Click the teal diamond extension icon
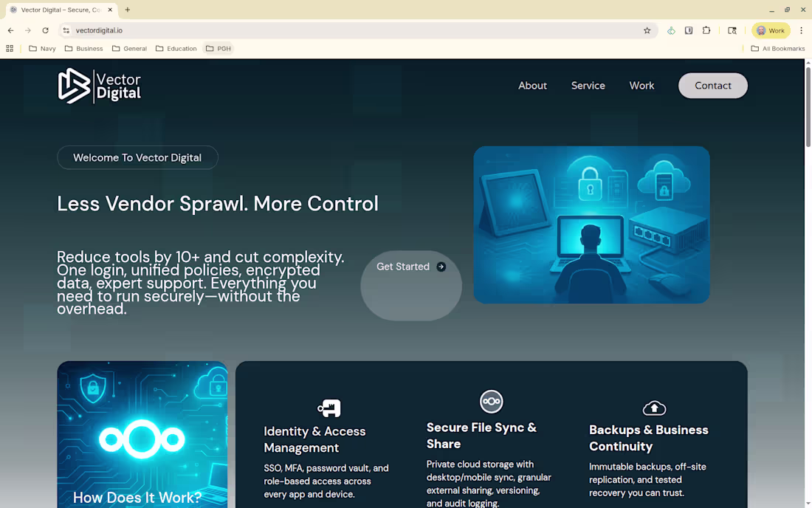 [671, 30]
